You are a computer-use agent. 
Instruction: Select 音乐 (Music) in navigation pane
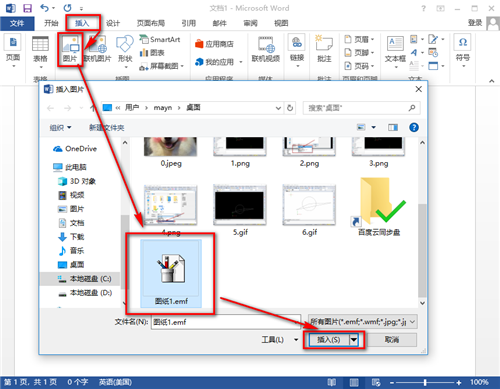pyautogui.click(x=71, y=251)
